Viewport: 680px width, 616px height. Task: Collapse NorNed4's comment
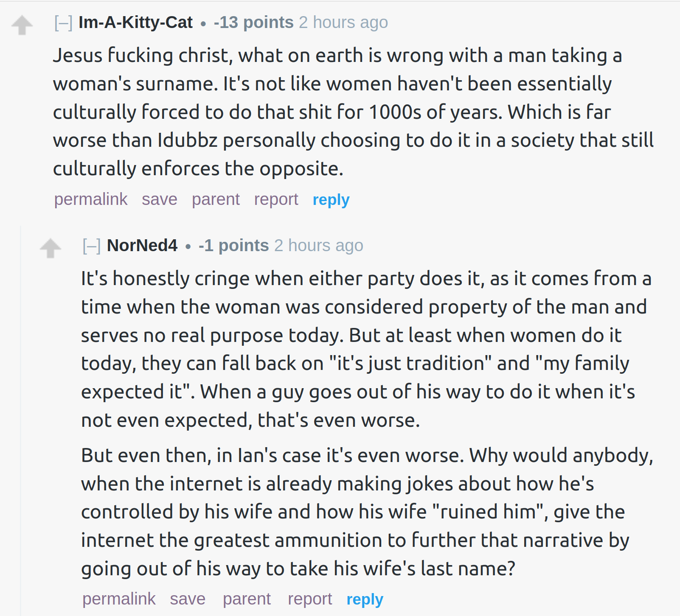[92, 246]
